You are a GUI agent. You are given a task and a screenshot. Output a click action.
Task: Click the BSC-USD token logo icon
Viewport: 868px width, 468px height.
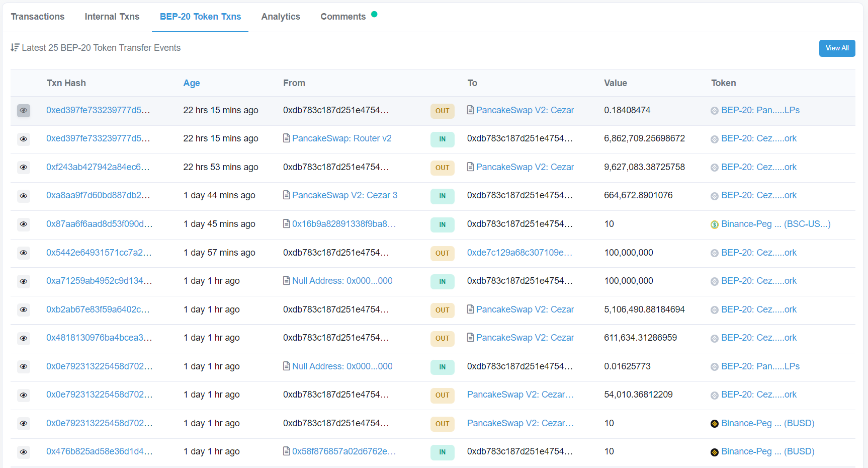pyautogui.click(x=715, y=224)
